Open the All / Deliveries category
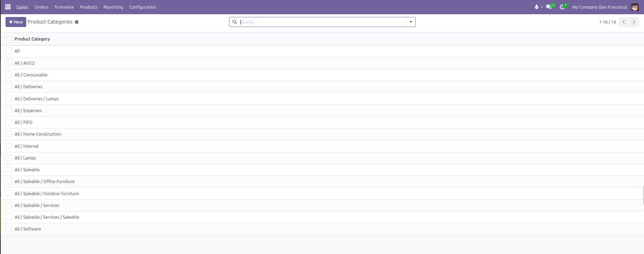This screenshot has width=644, height=254. [322, 87]
